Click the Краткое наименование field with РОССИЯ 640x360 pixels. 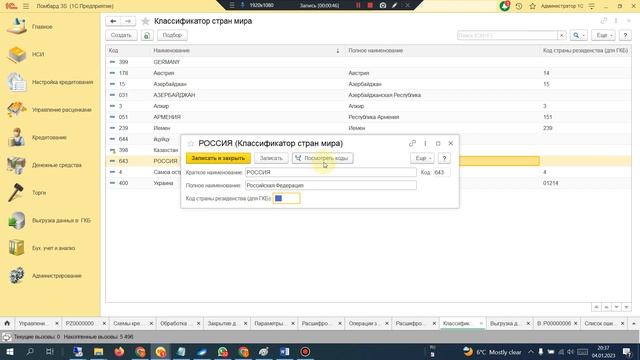tap(331, 172)
